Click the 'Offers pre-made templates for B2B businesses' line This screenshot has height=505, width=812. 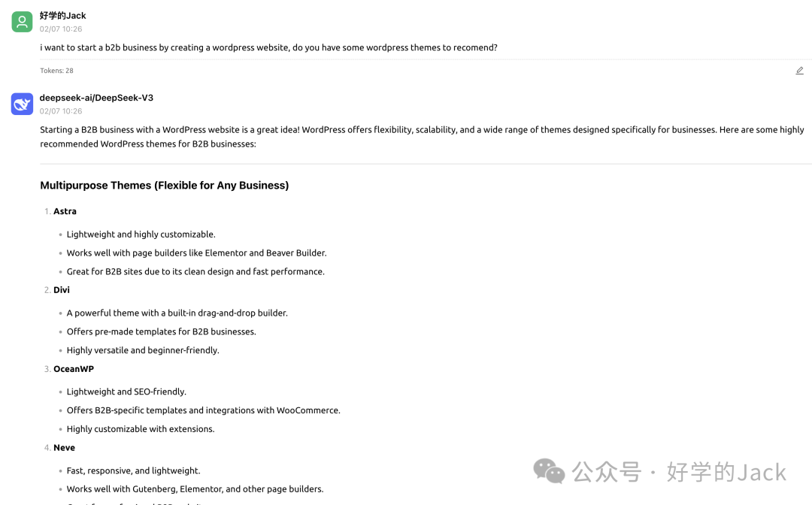pyautogui.click(x=161, y=331)
